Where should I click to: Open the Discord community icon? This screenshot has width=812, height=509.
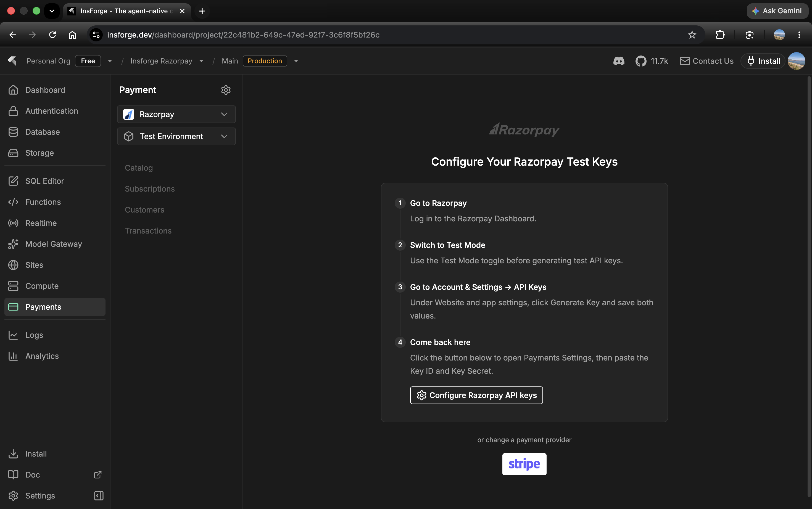tap(619, 61)
